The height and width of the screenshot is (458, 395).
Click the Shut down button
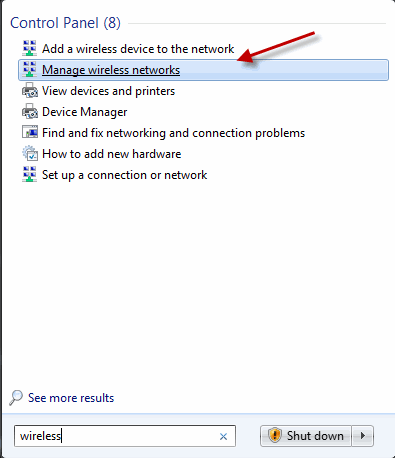pos(306,436)
